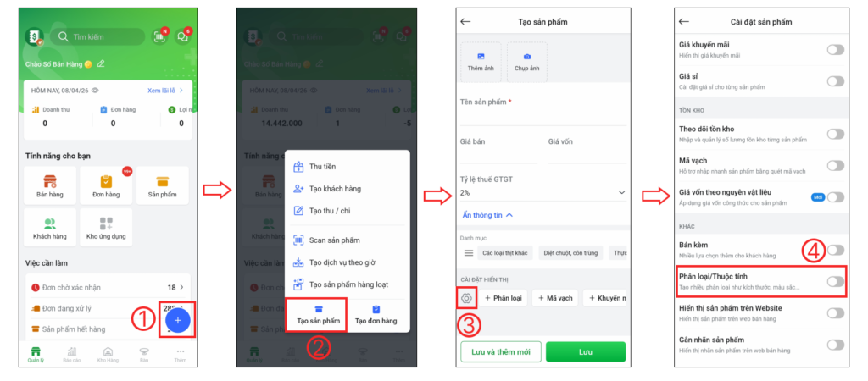
Task: Click the green Lưu button
Action: pyautogui.click(x=586, y=351)
